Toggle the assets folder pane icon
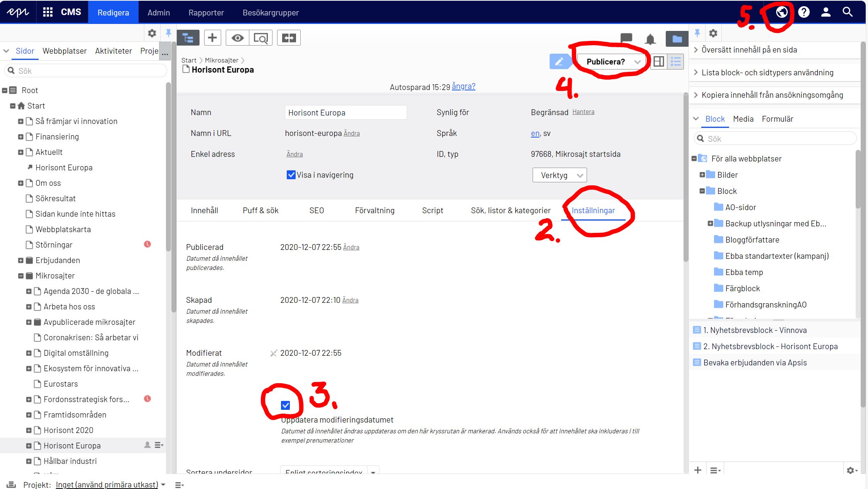The width and height of the screenshot is (868, 489). tap(677, 39)
